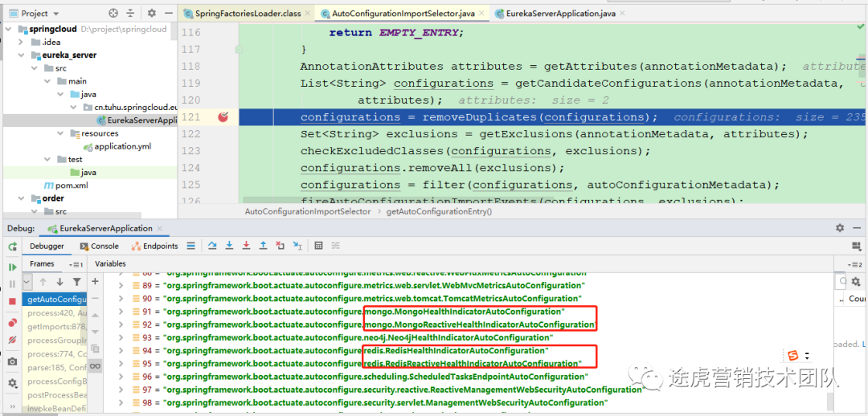The width and height of the screenshot is (868, 416).
Task: Click Step Out icon
Action: [x=263, y=246]
